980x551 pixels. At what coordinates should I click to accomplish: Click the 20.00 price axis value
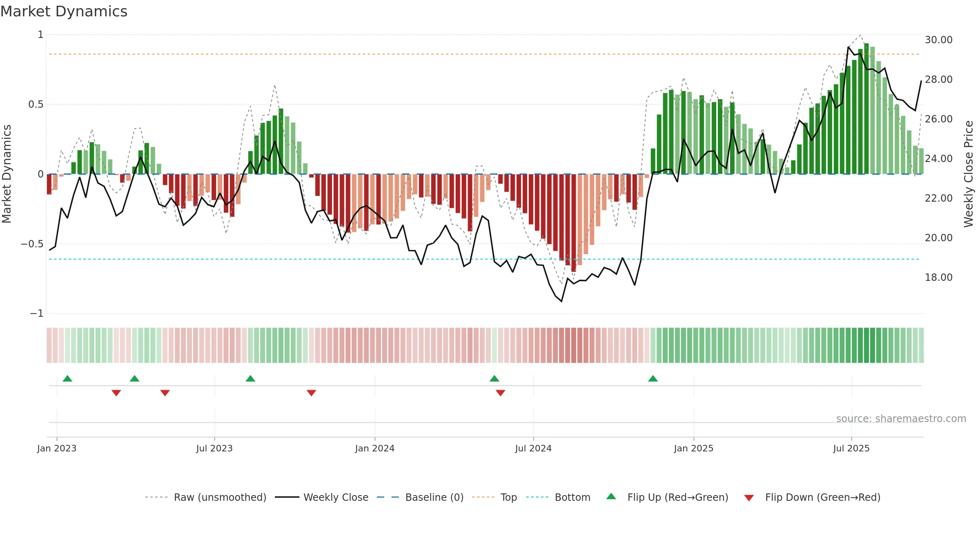(939, 238)
